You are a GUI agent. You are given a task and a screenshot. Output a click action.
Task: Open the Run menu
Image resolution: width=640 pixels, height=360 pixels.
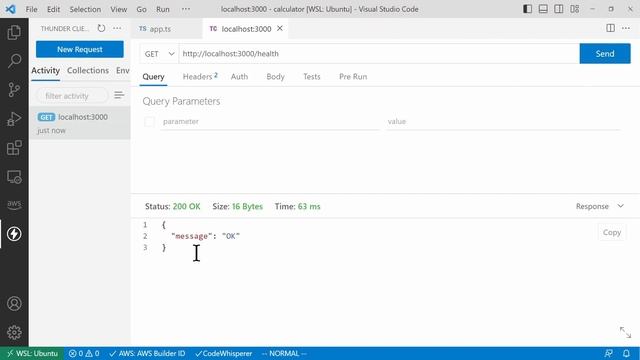163,9
